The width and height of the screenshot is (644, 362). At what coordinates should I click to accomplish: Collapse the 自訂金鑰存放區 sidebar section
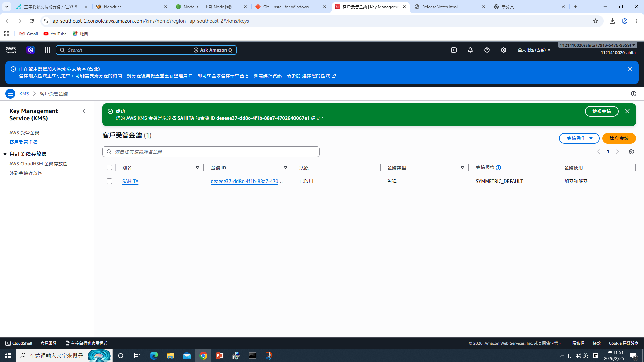click(5, 154)
